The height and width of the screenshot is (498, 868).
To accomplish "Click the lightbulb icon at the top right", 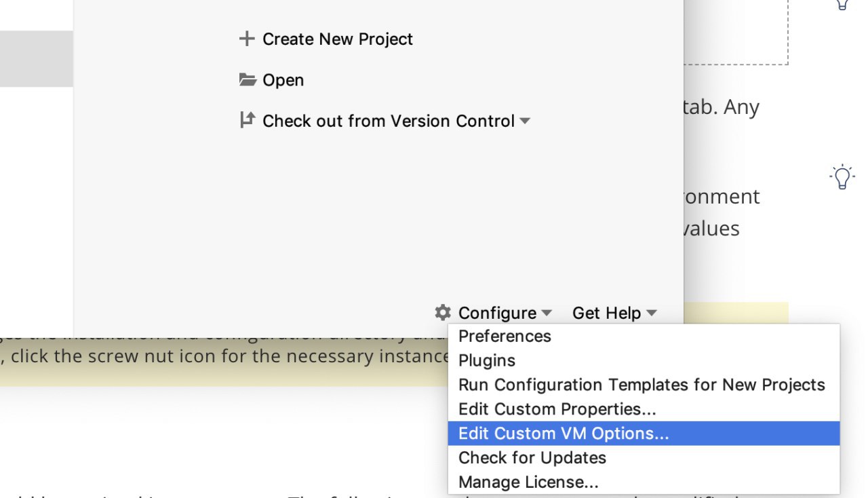I will [x=842, y=5].
